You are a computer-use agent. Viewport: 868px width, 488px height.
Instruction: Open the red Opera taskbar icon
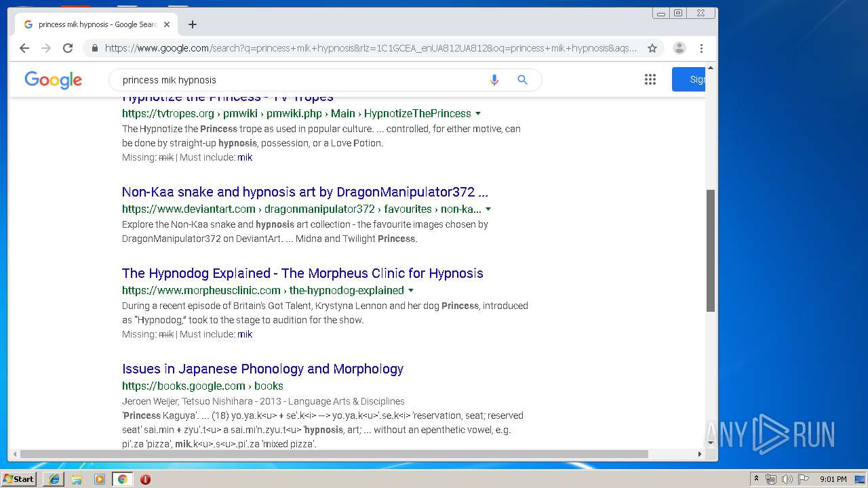click(145, 479)
